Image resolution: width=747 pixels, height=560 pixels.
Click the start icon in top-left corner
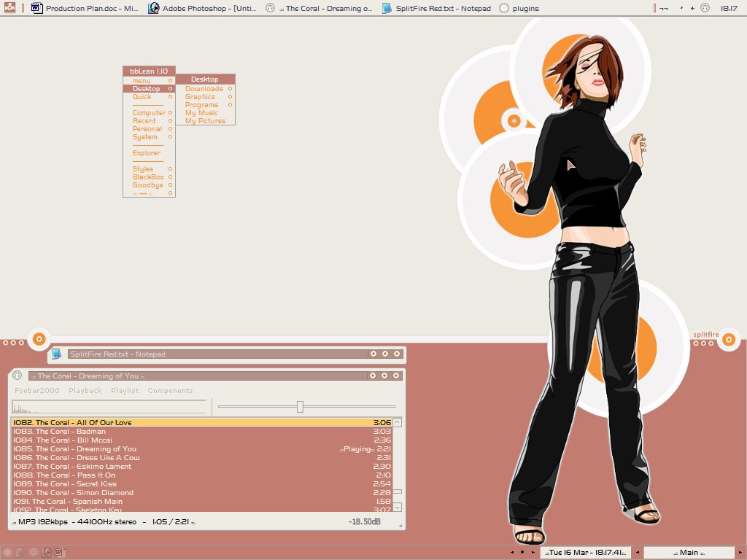pyautogui.click(x=9, y=7)
